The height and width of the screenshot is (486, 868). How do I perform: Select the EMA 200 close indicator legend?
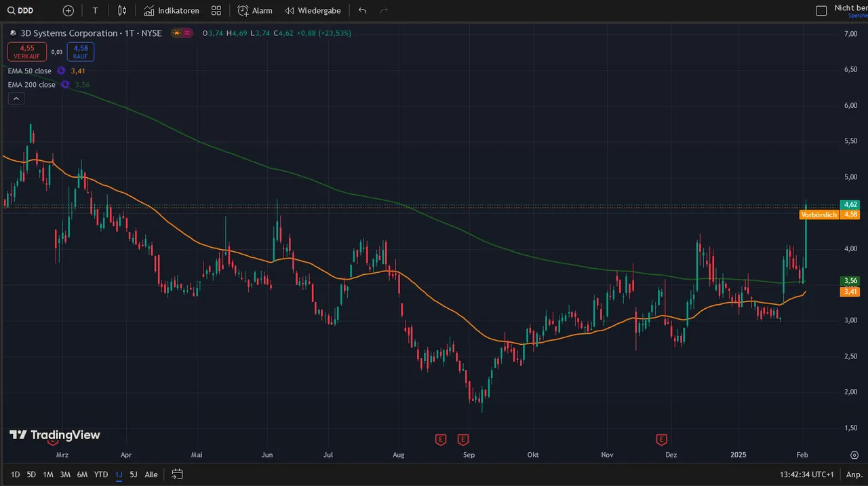point(31,85)
